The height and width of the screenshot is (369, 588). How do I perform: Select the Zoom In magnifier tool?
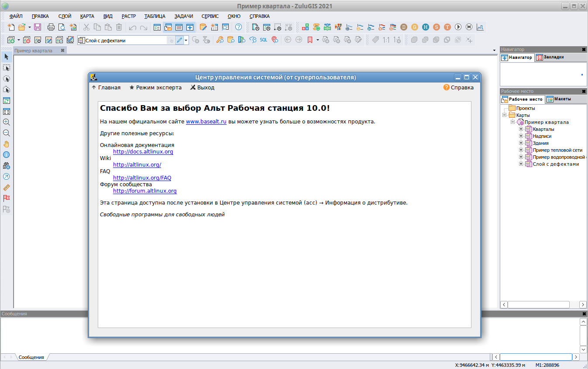[x=7, y=122]
